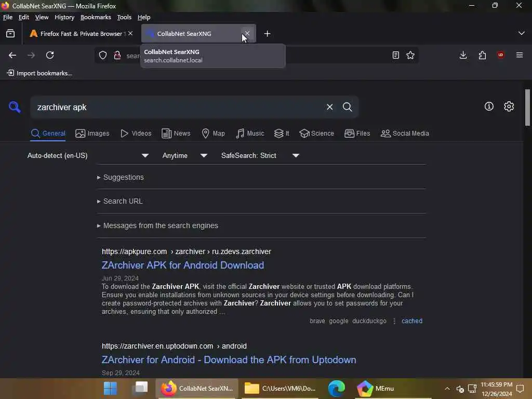The height and width of the screenshot is (399, 532).
Task: Reload the current page
Action: point(50,55)
